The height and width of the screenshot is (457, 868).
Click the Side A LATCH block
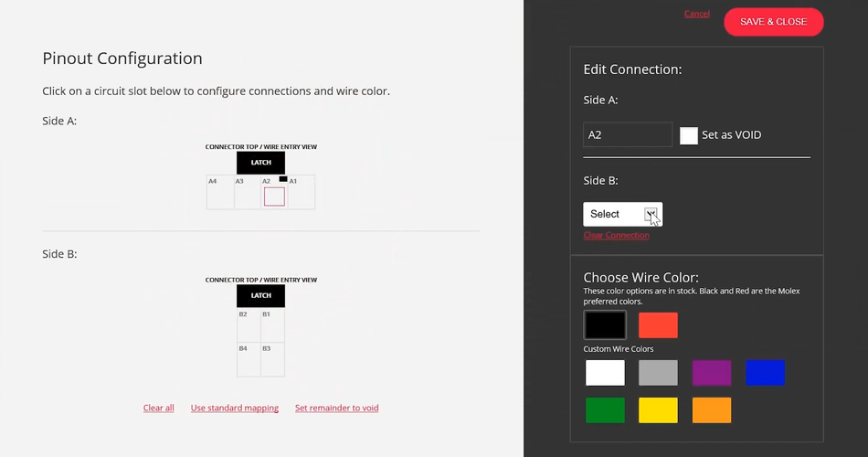(x=260, y=163)
